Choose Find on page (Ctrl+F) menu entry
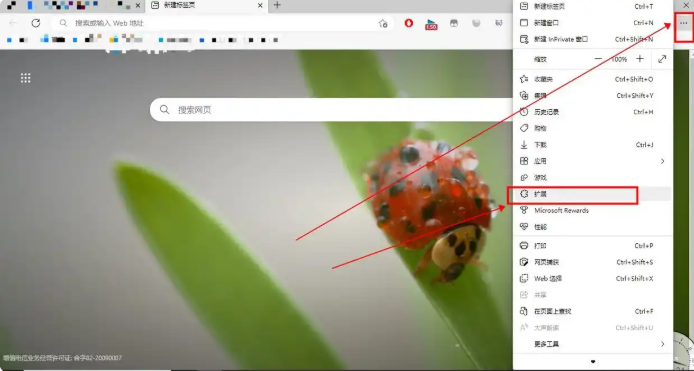694x371 pixels. pyautogui.click(x=592, y=311)
